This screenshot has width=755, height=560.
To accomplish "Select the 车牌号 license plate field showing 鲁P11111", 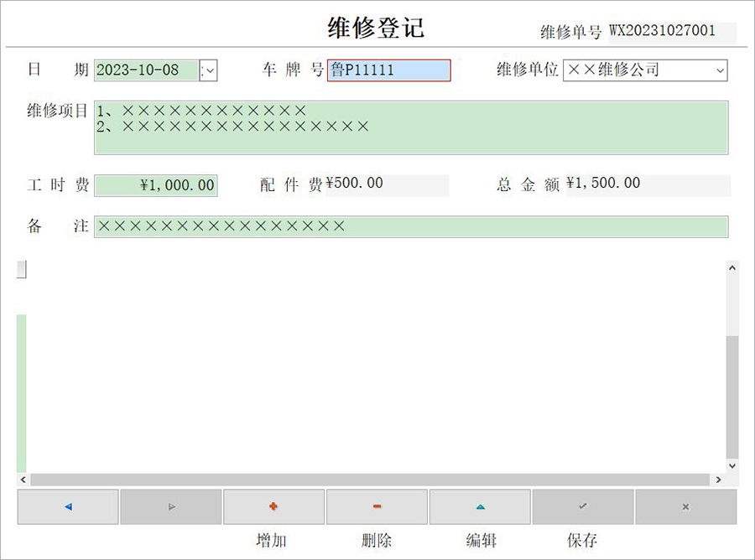I will coord(388,70).
